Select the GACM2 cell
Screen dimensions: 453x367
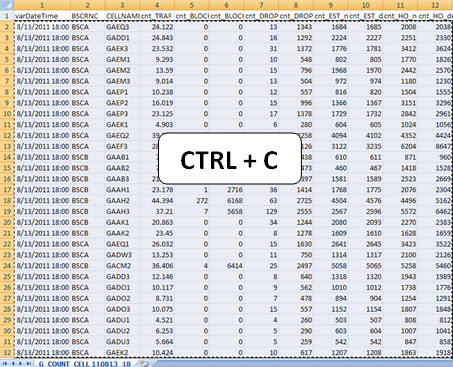(122, 266)
